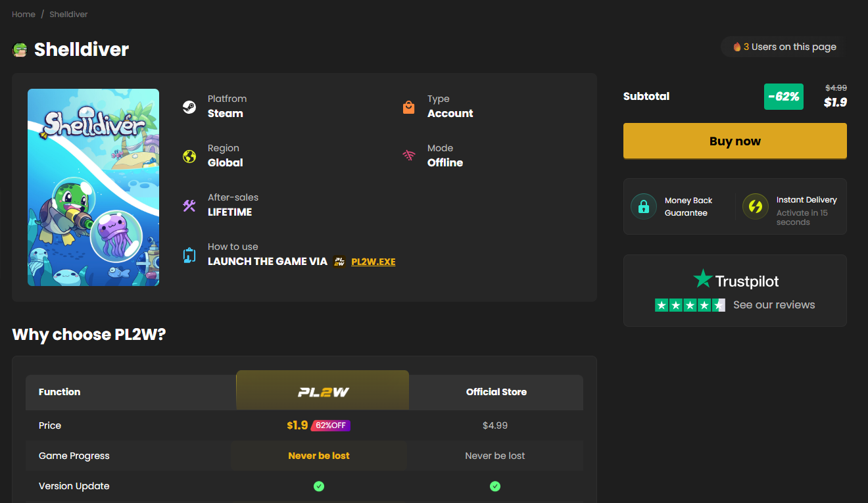The image size is (868, 503).
Task: Click the green checkmark under PL2W column
Action: 319,487
